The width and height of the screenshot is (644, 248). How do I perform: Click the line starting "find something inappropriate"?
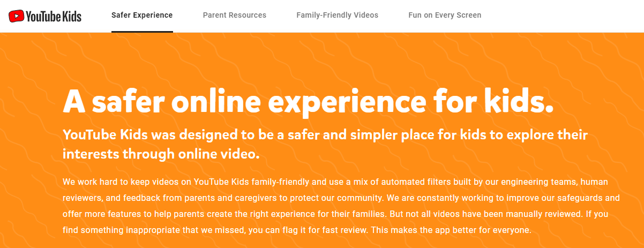pyautogui.click(x=296, y=230)
